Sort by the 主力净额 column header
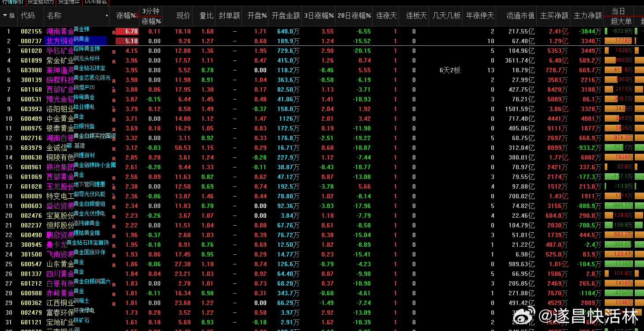 [x=588, y=16]
